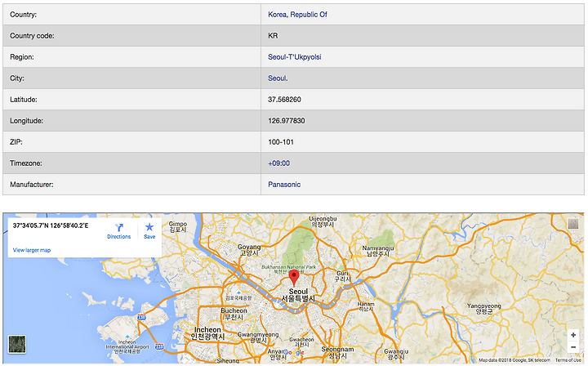Click the Gimpo label on the map
This screenshot has width=588, height=366.
(x=178, y=226)
